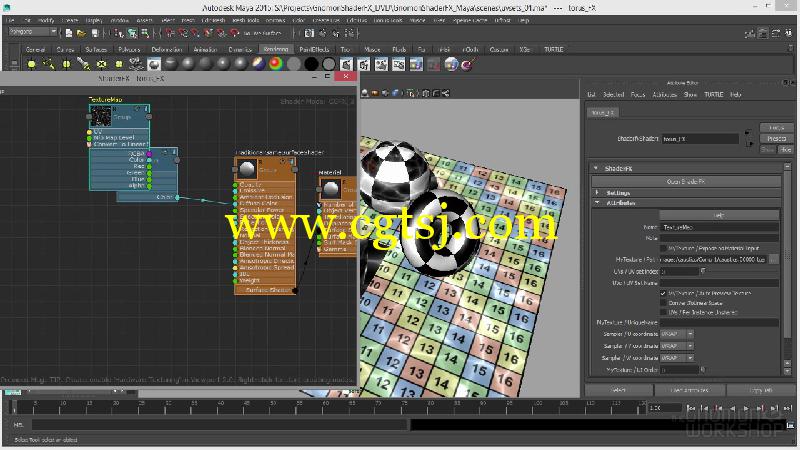
Task: Click the browse button beside MyTexture path
Action: (773, 259)
